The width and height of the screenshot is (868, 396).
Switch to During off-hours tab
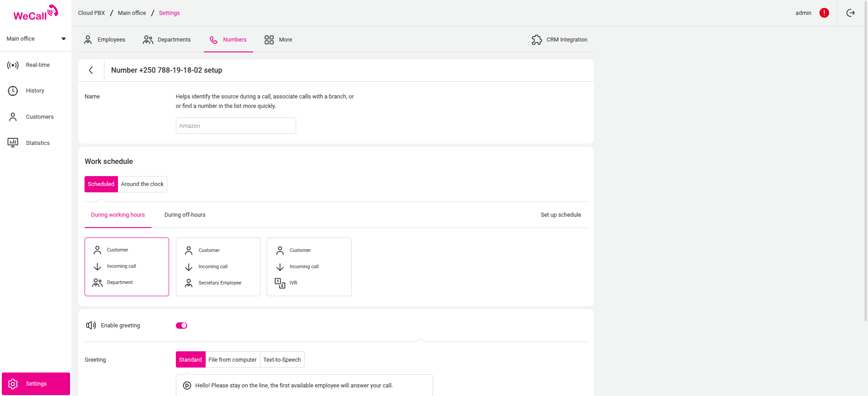click(x=185, y=215)
